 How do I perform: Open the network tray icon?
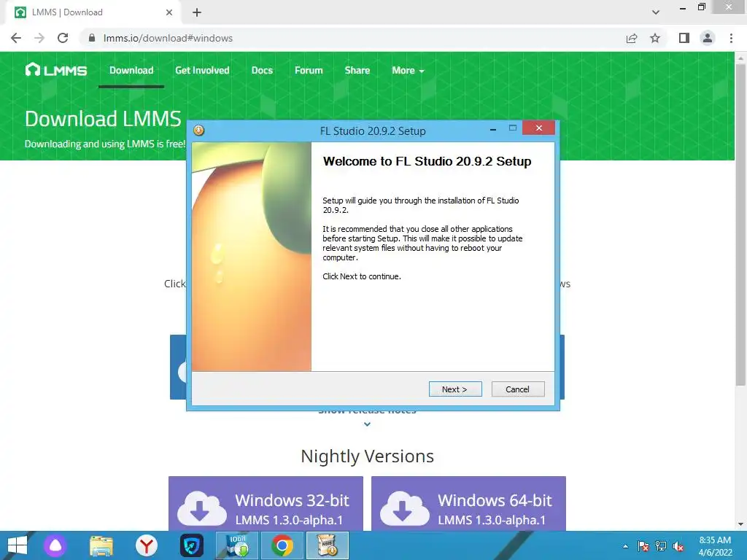(661, 546)
